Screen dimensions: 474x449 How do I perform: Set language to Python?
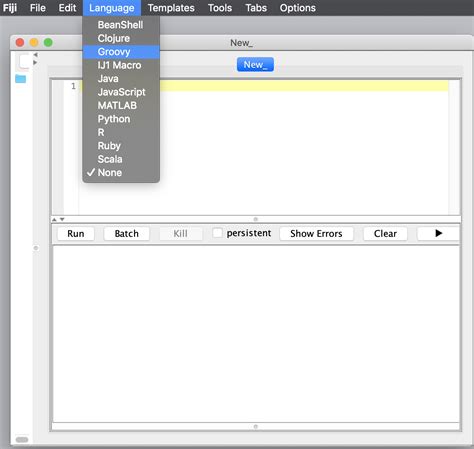pyautogui.click(x=121, y=119)
